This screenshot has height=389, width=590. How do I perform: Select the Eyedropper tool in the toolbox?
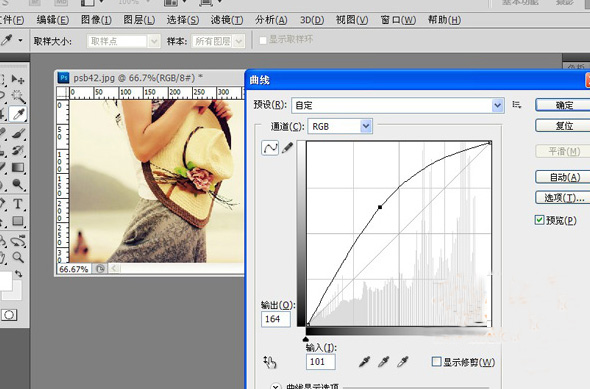tap(18, 114)
